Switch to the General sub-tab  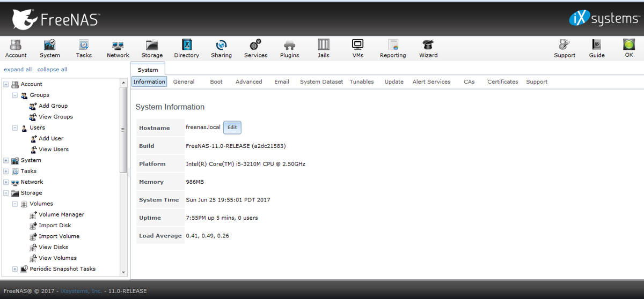pos(184,81)
